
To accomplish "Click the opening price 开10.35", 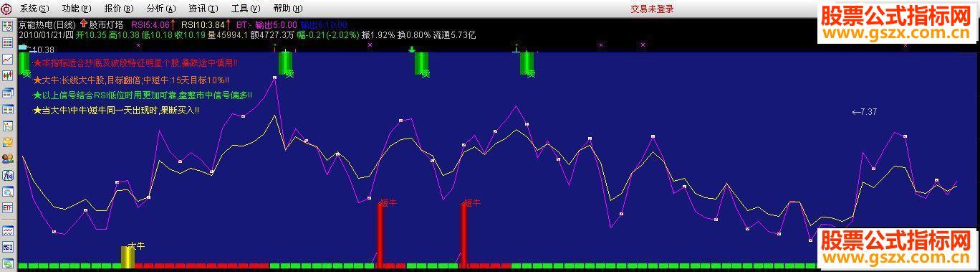I will point(90,34).
